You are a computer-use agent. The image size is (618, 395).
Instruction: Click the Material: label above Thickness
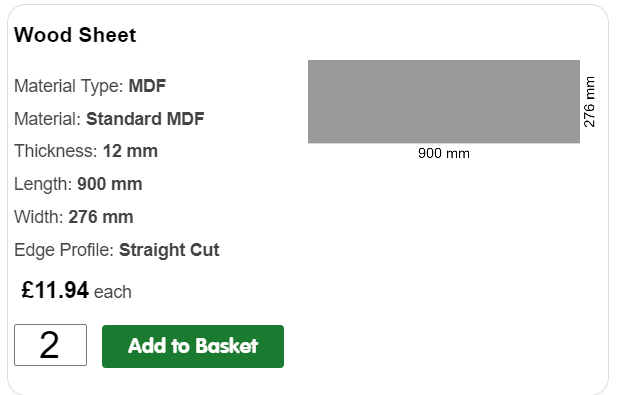[x=47, y=119]
